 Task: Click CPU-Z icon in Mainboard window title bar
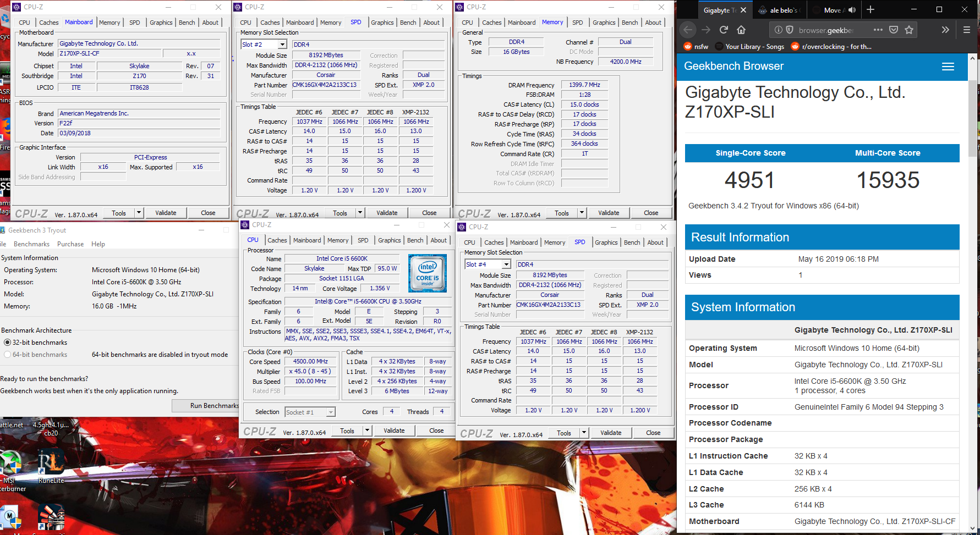17,7
